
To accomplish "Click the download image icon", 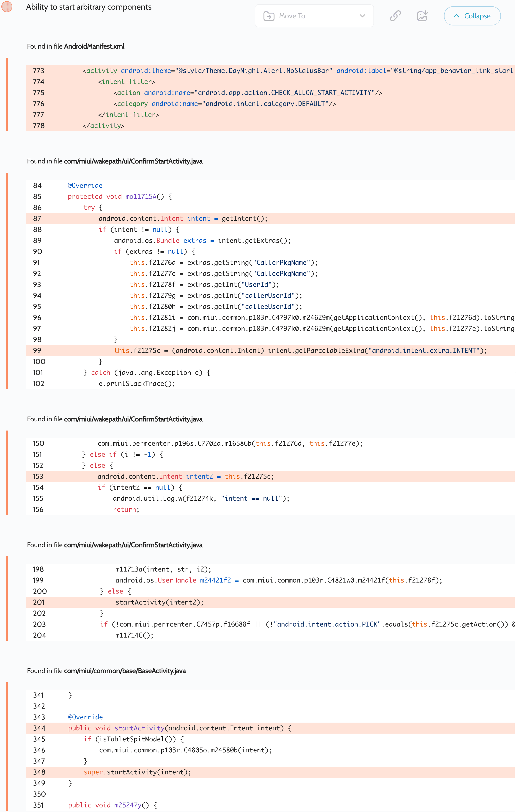I will point(422,16).
